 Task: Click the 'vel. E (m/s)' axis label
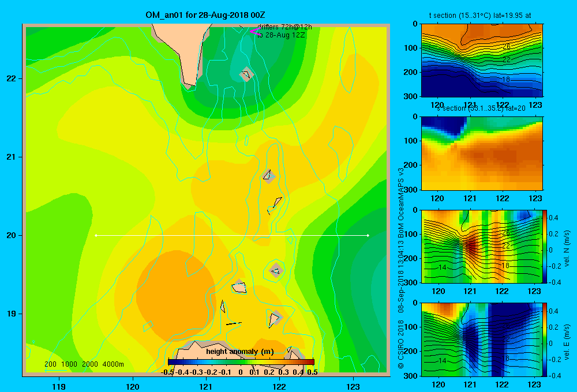pos(567,342)
